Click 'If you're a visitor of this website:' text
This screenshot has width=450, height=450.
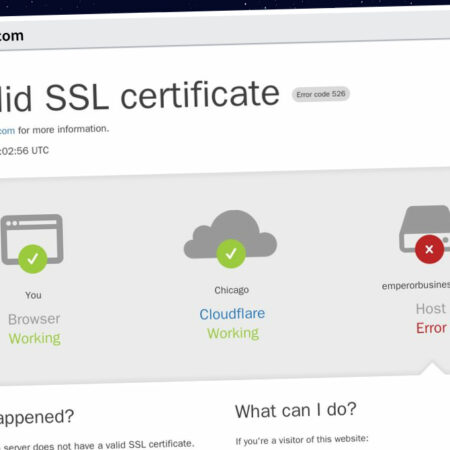coord(302,440)
